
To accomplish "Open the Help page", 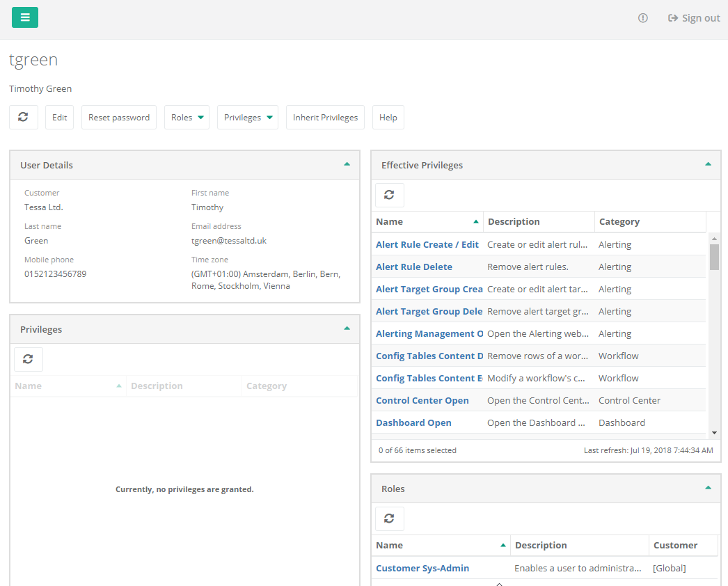I will tap(388, 117).
